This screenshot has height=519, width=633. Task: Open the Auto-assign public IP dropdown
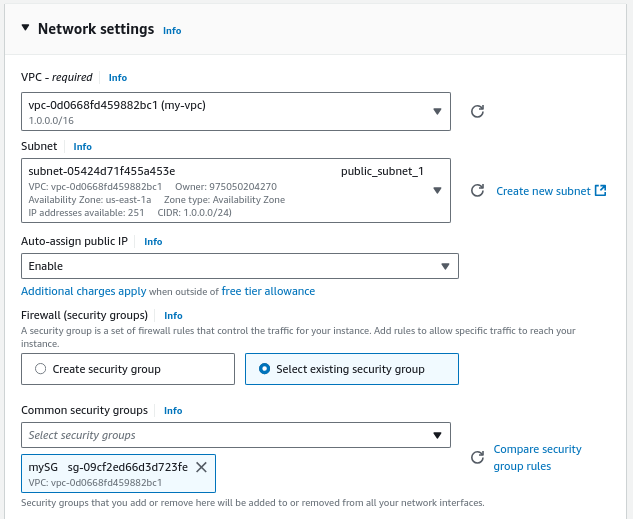[240, 266]
